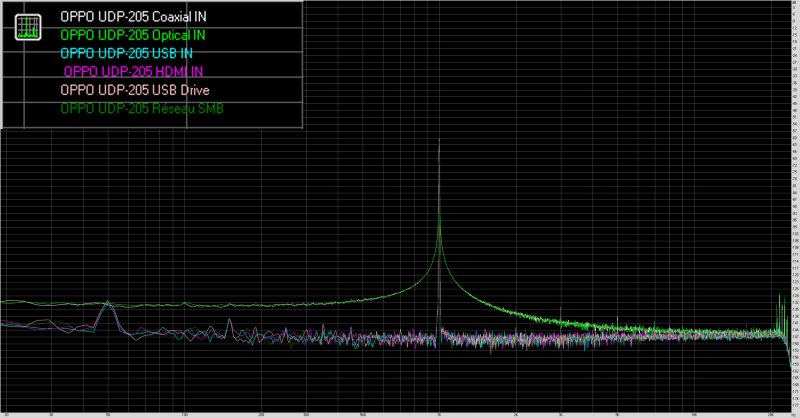Screen dimensions: 800x418
Task: Select the OPPO UDP-205 Coaxial IN legend entry
Action: point(134,17)
